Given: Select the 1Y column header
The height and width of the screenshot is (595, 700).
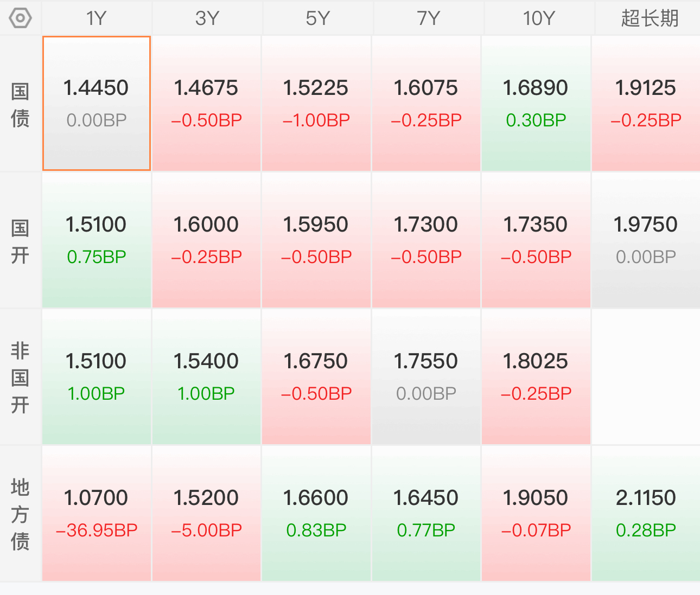Looking at the screenshot, I should [x=97, y=18].
